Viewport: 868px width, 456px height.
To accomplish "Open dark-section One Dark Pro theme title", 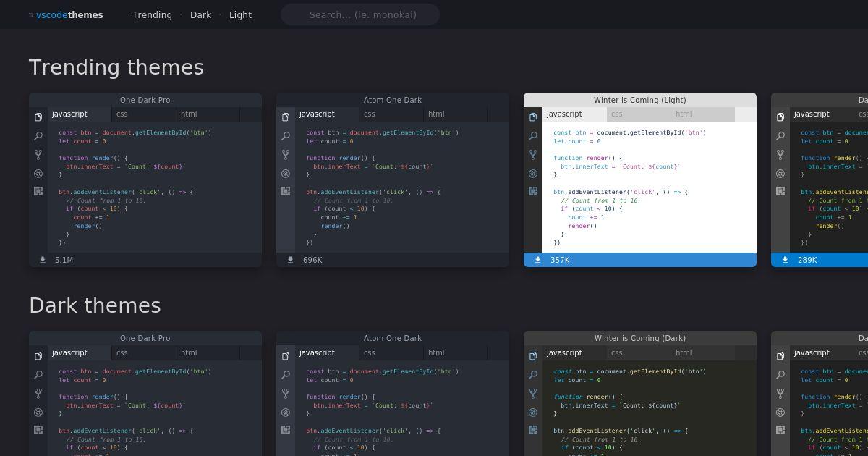I will [145, 338].
